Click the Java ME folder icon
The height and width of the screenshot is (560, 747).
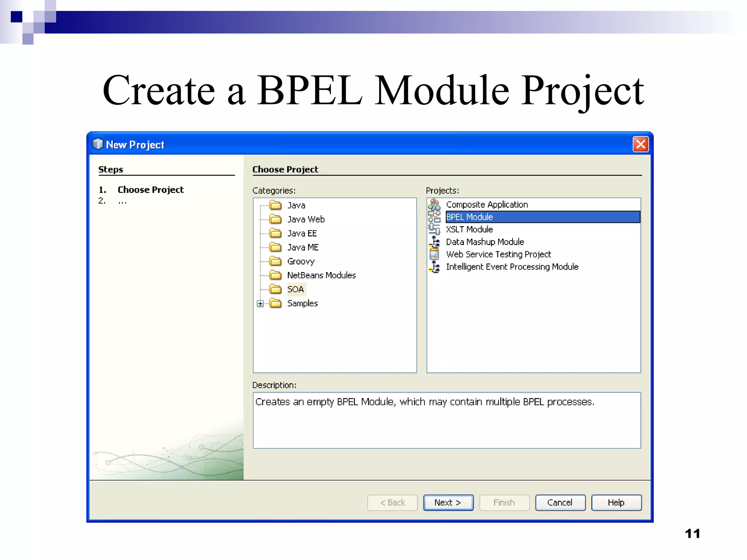point(276,247)
